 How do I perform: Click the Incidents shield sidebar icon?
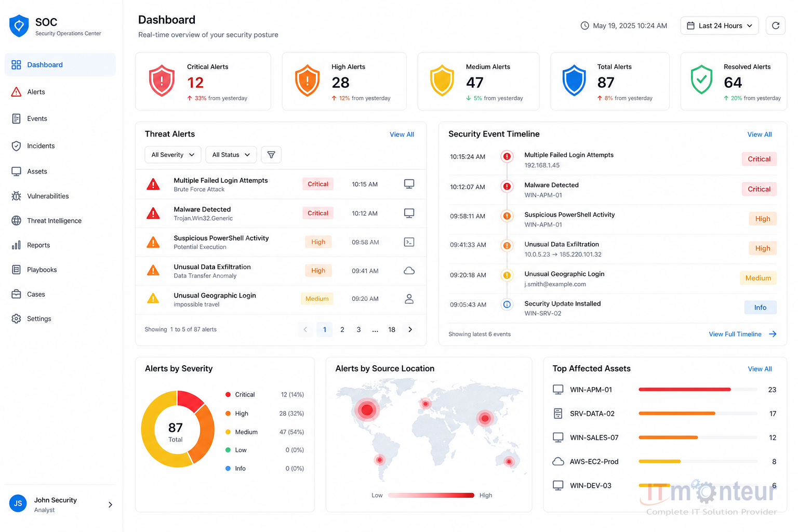coord(16,146)
